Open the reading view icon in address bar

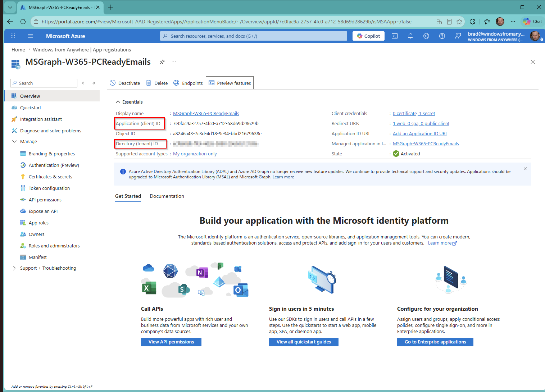point(449,22)
